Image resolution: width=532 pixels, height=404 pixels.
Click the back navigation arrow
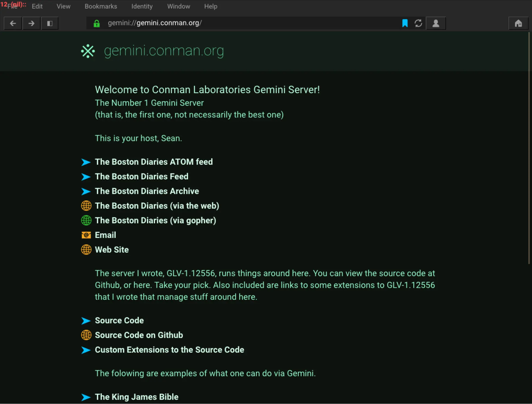tap(13, 23)
